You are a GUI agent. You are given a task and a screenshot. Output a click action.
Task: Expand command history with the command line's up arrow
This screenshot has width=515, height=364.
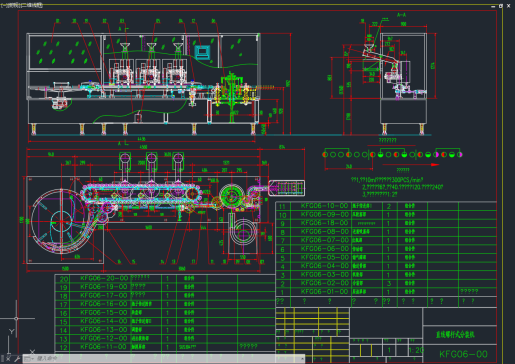(302, 359)
